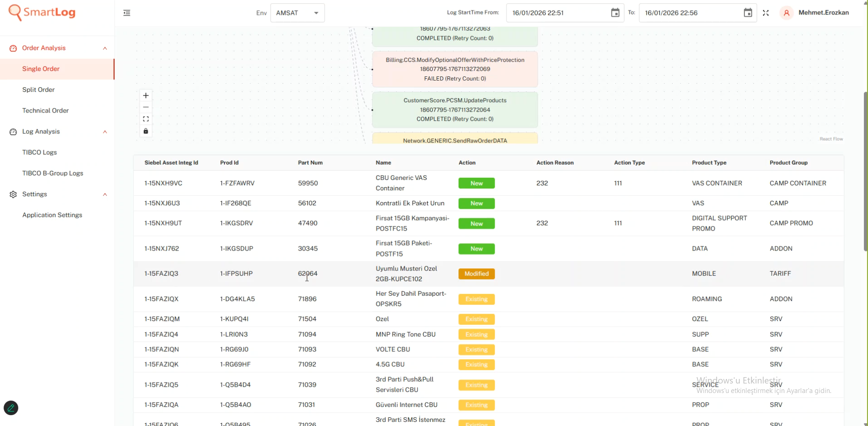Click the Part Num column header
Viewport: 868px width, 426px height.
click(x=310, y=163)
